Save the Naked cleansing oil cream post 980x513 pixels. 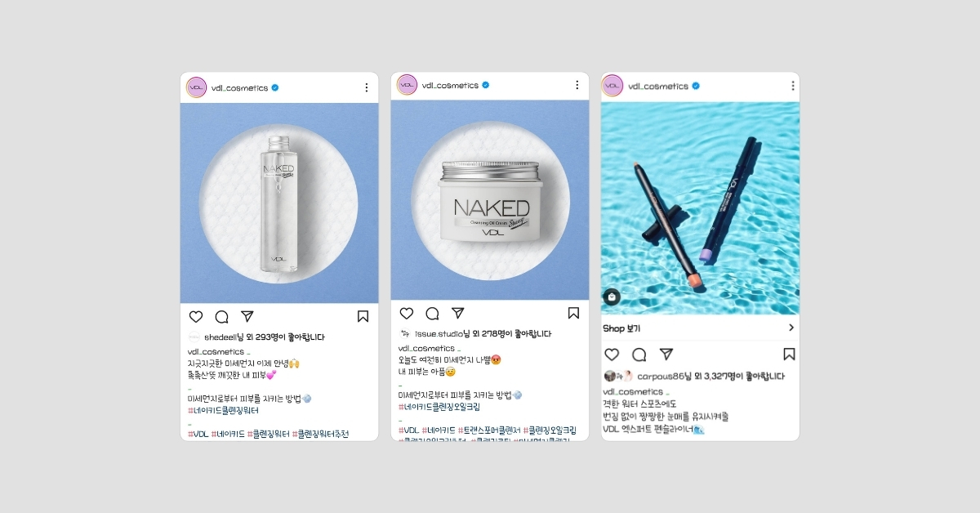(573, 314)
